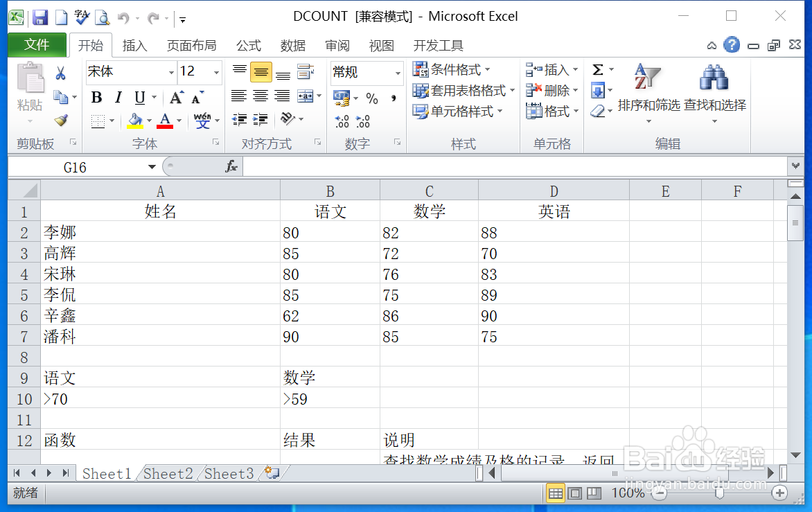Switch to Sheet2 worksheet tab
Screen dimensions: 812x512
click(x=168, y=474)
